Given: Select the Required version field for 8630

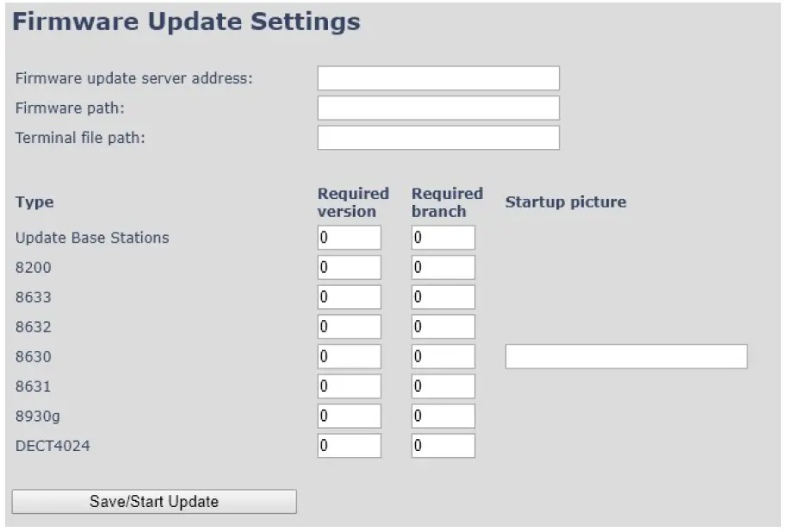Looking at the screenshot, I should pos(349,356).
